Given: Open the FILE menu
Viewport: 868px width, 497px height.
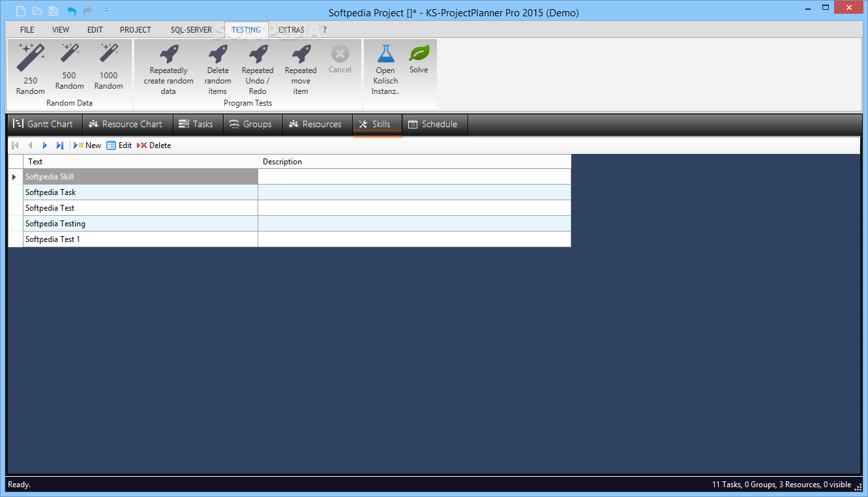Looking at the screenshot, I should (27, 30).
